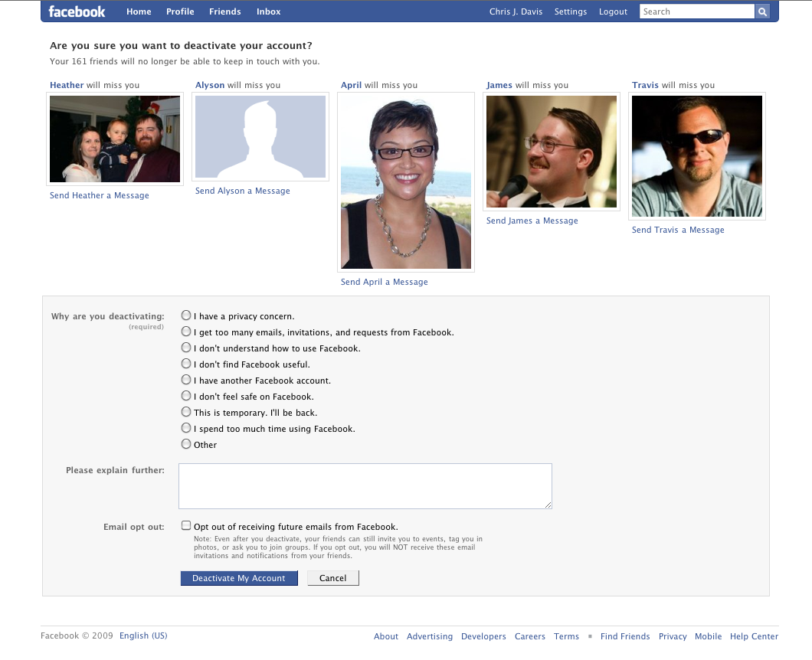Open Settings in the top bar
Image resolution: width=812 pixels, height=660 pixels.
pos(570,11)
